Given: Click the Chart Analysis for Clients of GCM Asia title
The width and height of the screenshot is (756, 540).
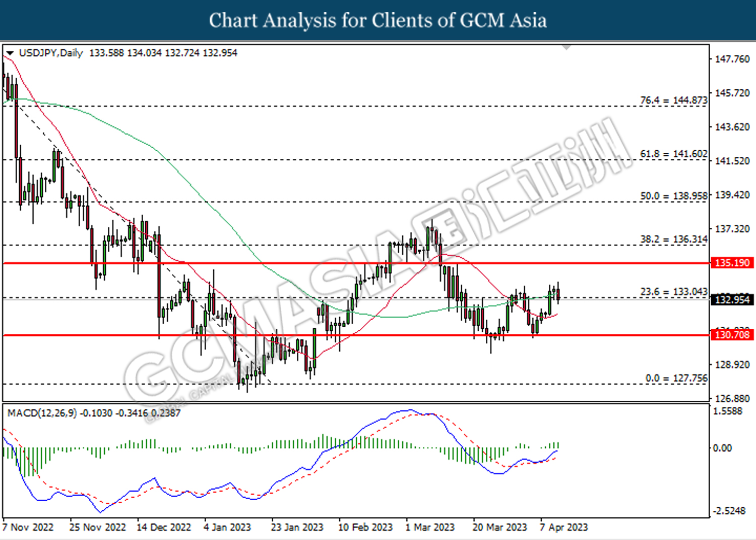Looking at the screenshot, I should coord(378,20).
